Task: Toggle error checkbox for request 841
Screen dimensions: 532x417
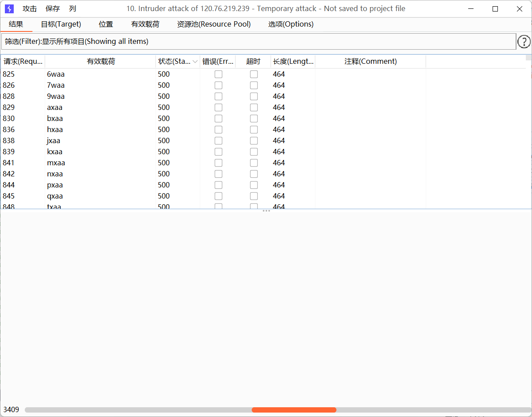Action: click(218, 163)
